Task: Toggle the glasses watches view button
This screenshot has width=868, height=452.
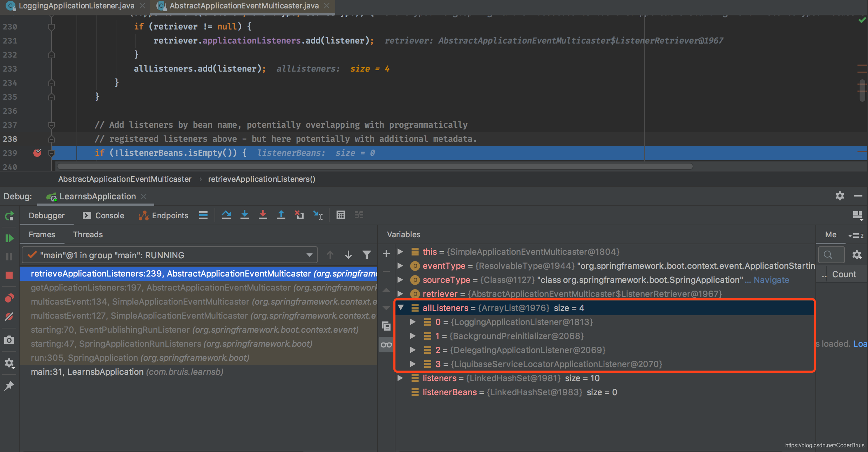Action: [x=386, y=345]
